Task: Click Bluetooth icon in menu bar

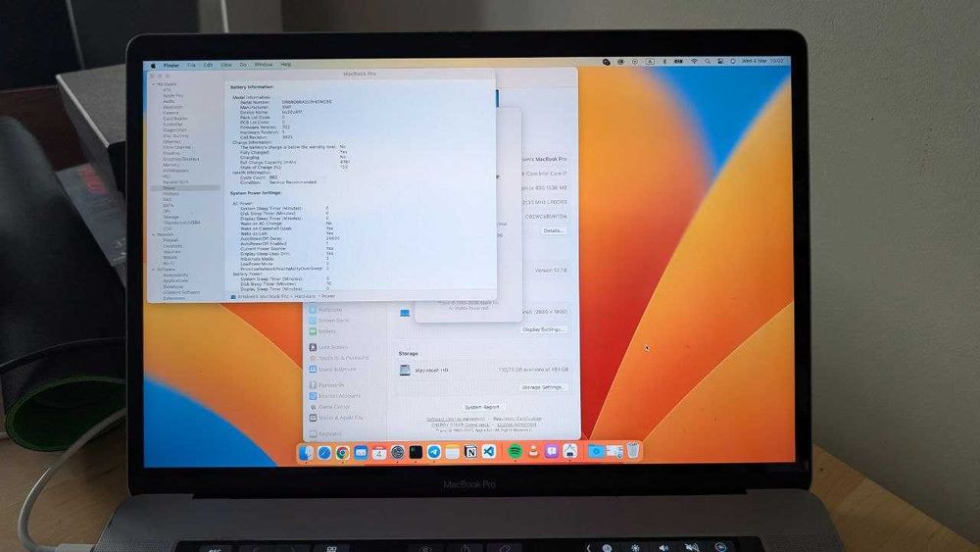Action: (664, 61)
